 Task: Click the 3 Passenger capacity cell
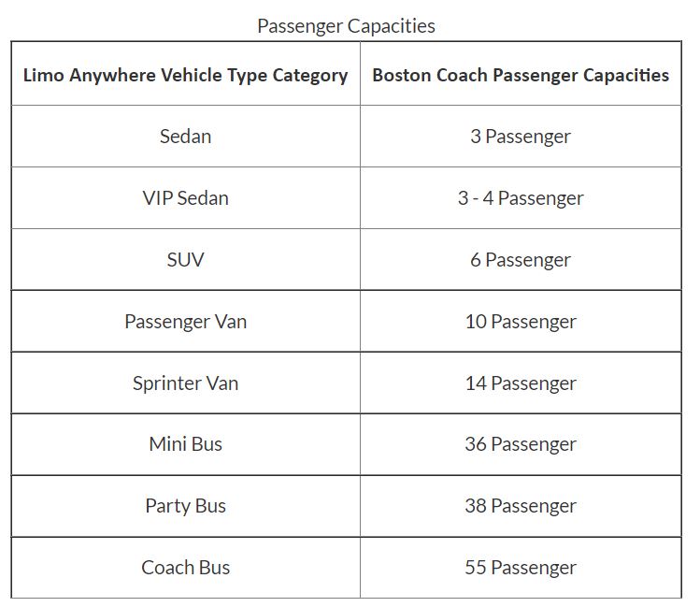click(521, 137)
